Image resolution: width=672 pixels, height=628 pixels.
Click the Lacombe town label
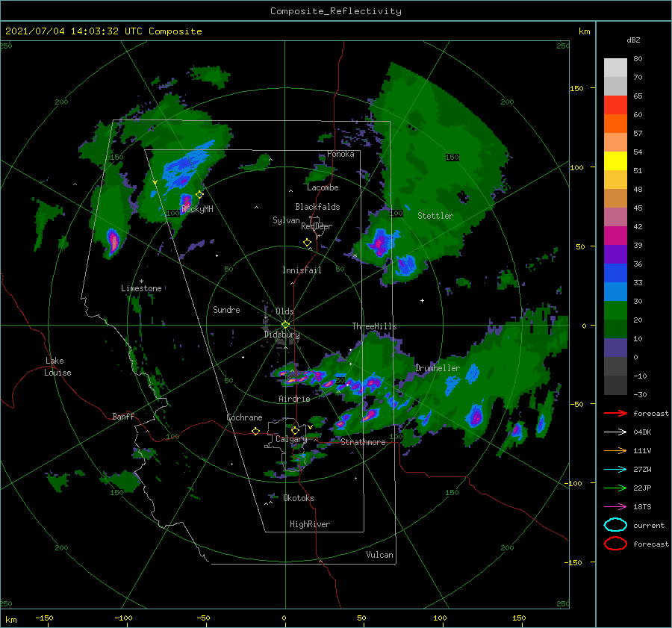pos(323,187)
